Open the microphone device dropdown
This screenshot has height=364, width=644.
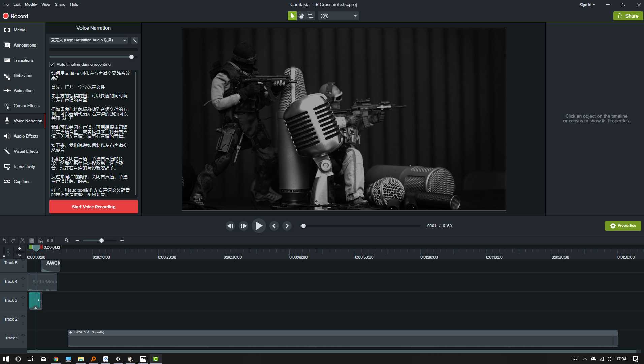click(89, 40)
